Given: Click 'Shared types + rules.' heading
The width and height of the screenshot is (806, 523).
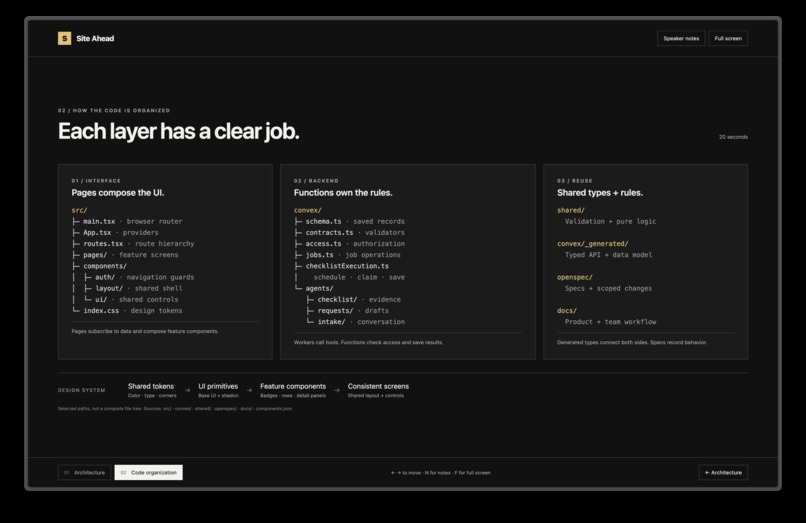Looking at the screenshot, I should 600,192.
